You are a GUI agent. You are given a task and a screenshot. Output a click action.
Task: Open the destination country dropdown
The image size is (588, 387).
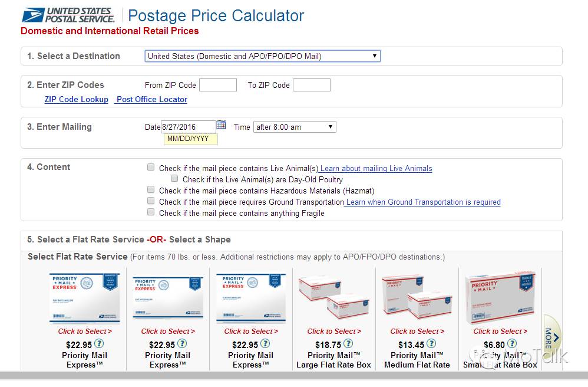tap(262, 56)
